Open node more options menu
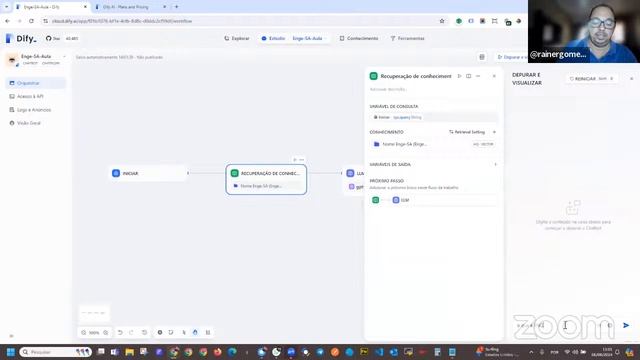 (478, 76)
